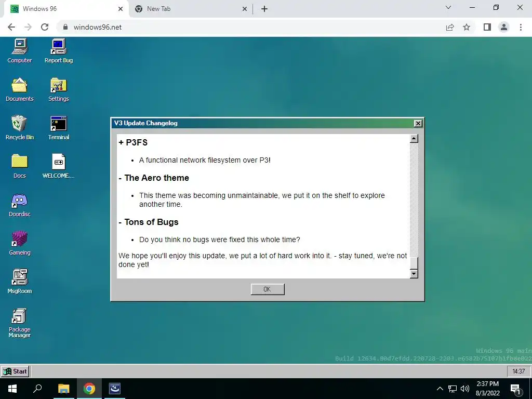Image resolution: width=532 pixels, height=399 pixels.
Task: Reload the windows96.net page
Action: [45, 27]
